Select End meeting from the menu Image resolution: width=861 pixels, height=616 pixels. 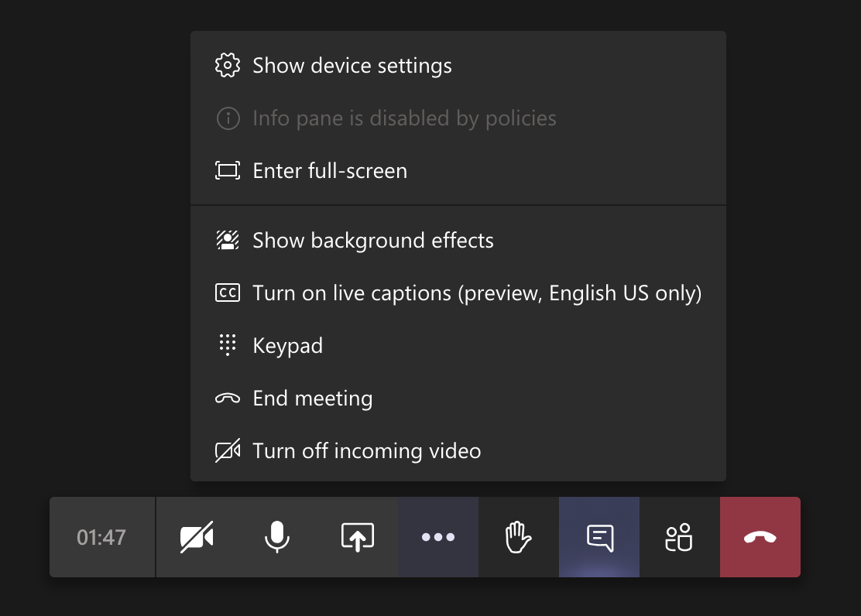[313, 399]
